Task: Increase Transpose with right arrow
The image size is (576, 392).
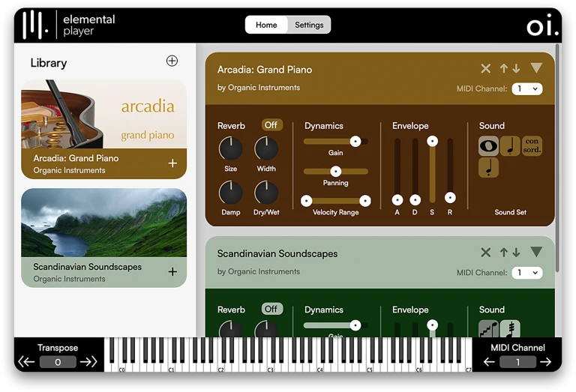Action: click(x=88, y=362)
